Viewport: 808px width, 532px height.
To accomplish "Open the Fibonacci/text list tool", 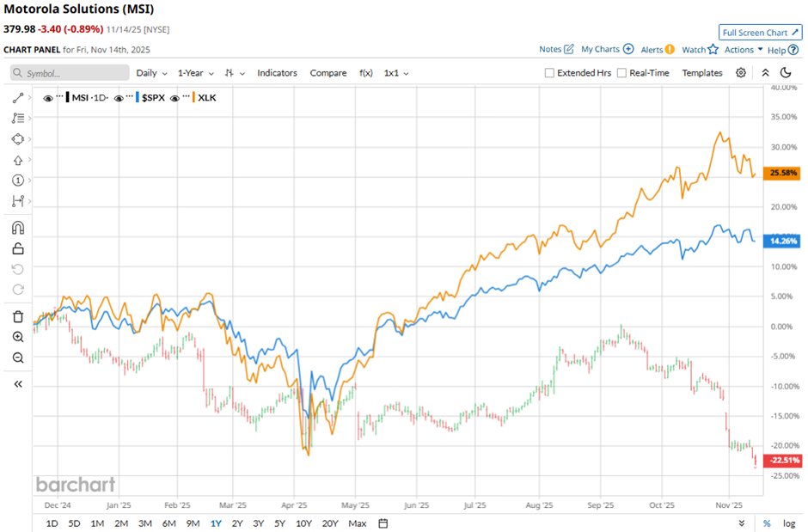I will pos(18,118).
